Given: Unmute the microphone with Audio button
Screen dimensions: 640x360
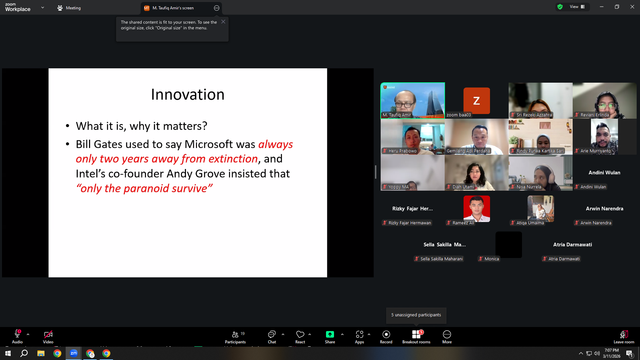Looking at the screenshot, I should pos(17,336).
